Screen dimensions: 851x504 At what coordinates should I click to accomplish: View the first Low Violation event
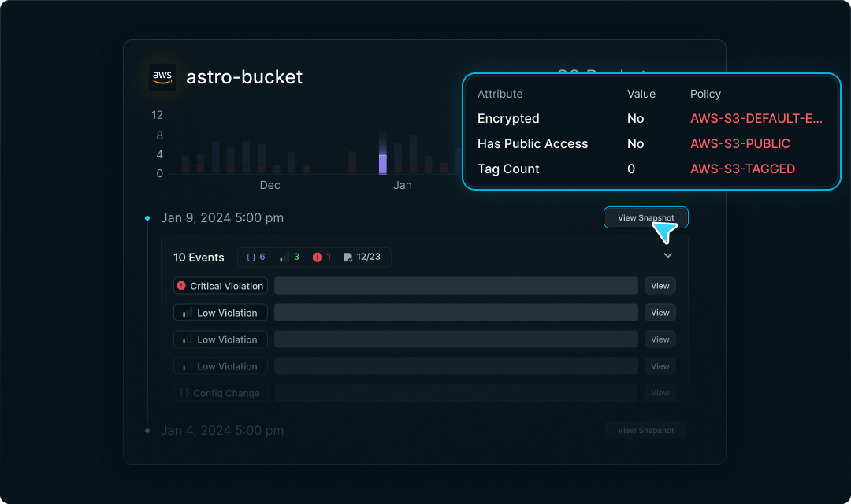pos(660,313)
